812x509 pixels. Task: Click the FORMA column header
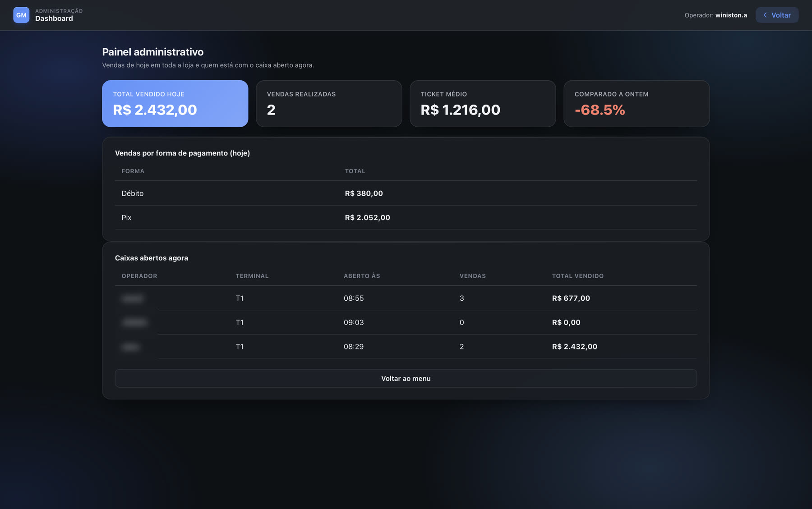[x=133, y=171]
